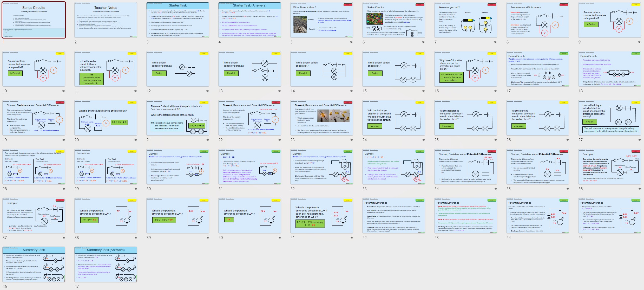Click the transition star under slide 31

point(279,189)
